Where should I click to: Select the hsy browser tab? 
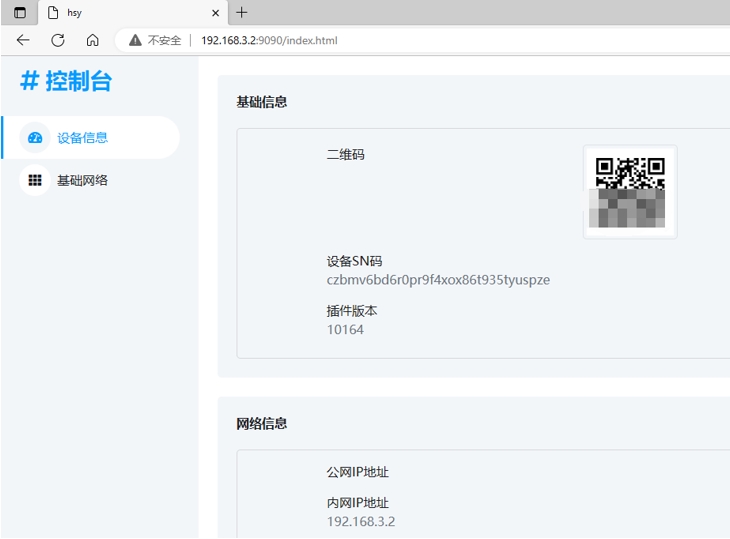tap(133, 13)
